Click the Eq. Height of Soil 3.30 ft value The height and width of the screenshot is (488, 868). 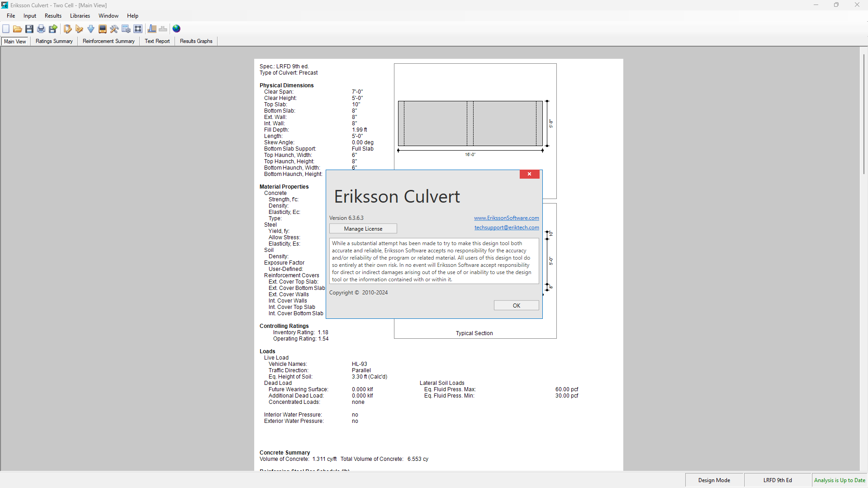(370, 377)
